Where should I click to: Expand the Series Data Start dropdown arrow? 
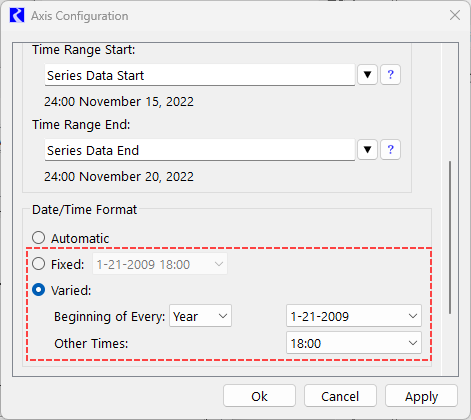367,75
